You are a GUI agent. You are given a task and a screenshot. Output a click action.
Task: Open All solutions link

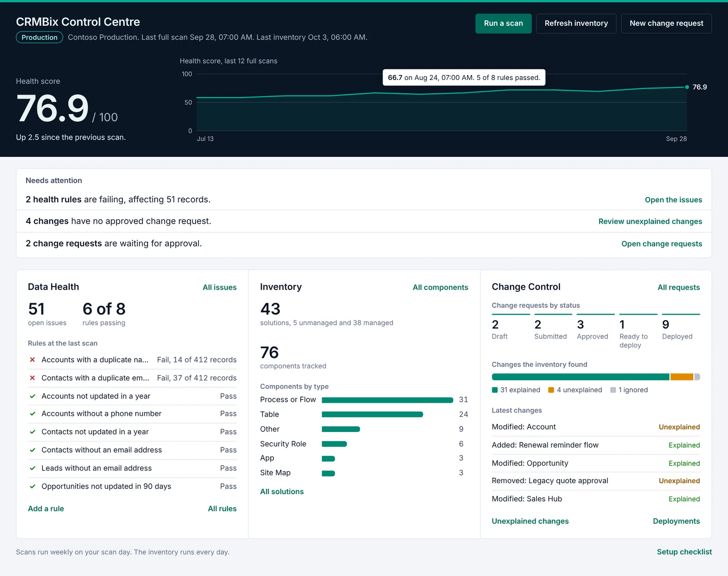click(282, 491)
